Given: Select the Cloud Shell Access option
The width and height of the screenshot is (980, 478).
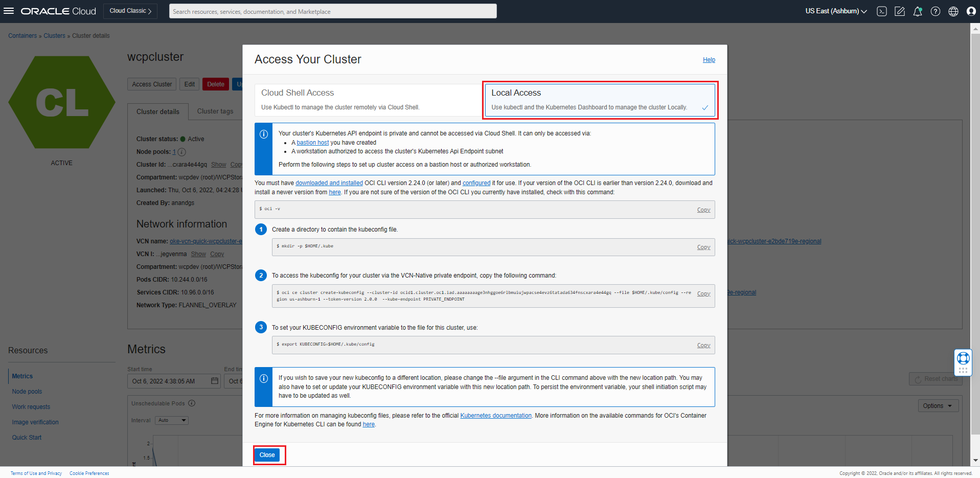Looking at the screenshot, I should click(x=368, y=100).
